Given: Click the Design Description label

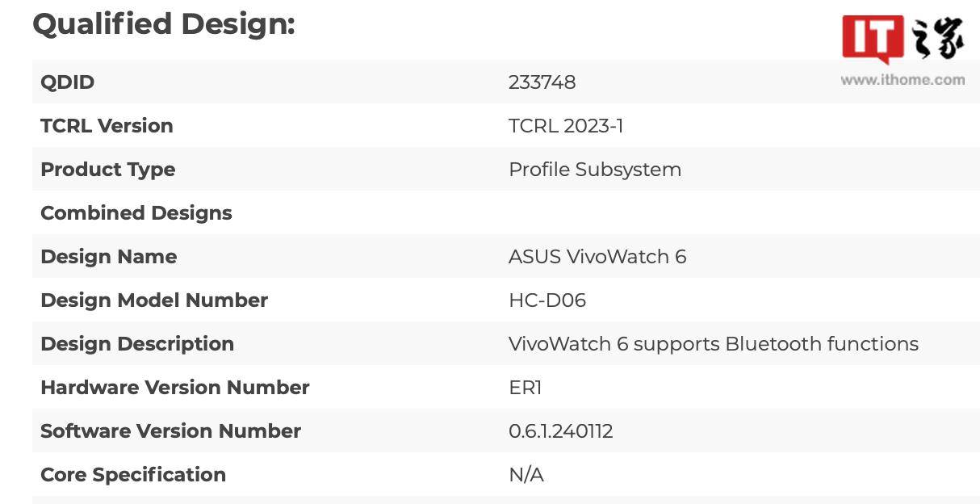Looking at the screenshot, I should click(137, 344).
